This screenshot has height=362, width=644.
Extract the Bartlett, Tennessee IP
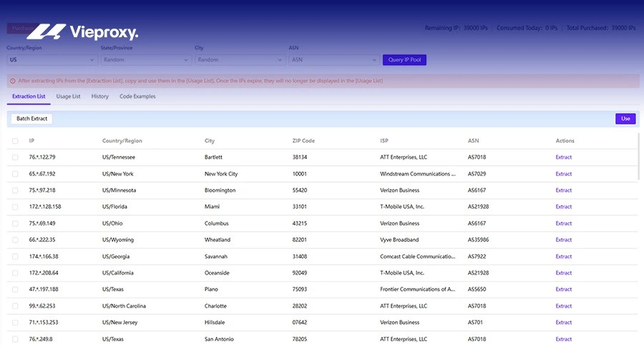pyautogui.click(x=564, y=157)
